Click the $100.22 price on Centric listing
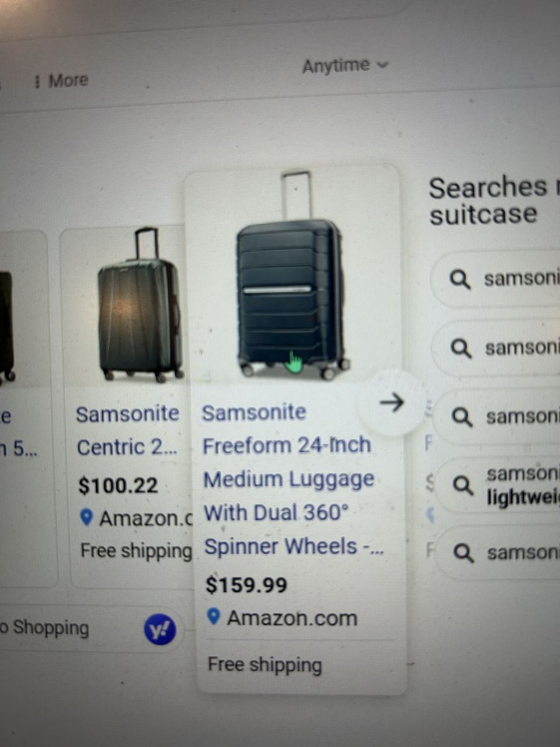The image size is (560, 747). pyautogui.click(x=118, y=486)
